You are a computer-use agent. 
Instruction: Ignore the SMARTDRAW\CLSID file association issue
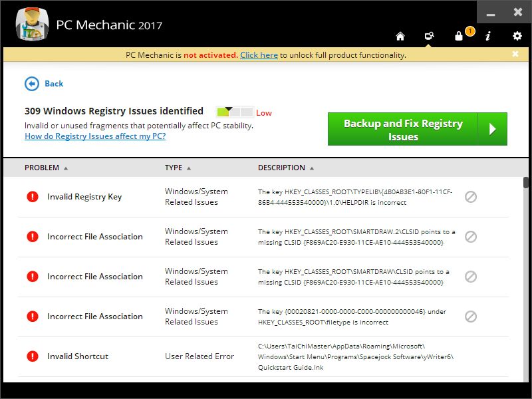point(471,277)
